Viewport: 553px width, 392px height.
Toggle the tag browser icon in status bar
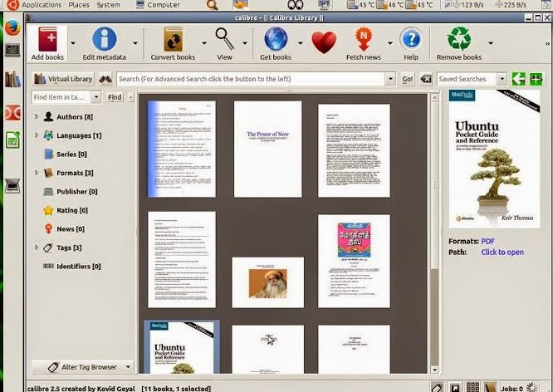click(x=437, y=387)
